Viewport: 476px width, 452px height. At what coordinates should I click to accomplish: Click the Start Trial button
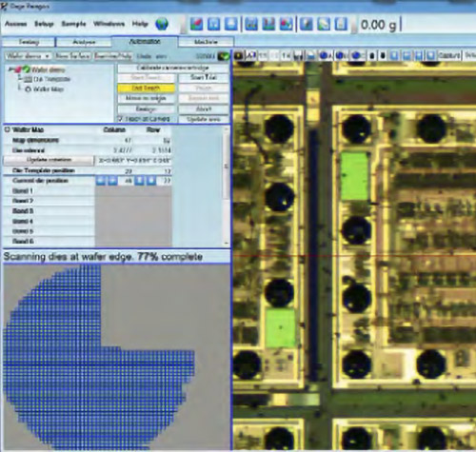click(204, 77)
